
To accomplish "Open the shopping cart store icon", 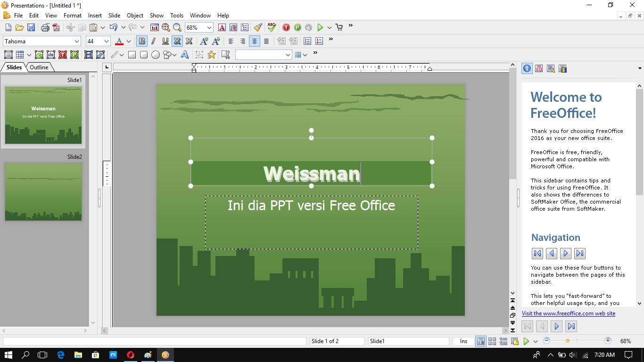I will 339,27.
